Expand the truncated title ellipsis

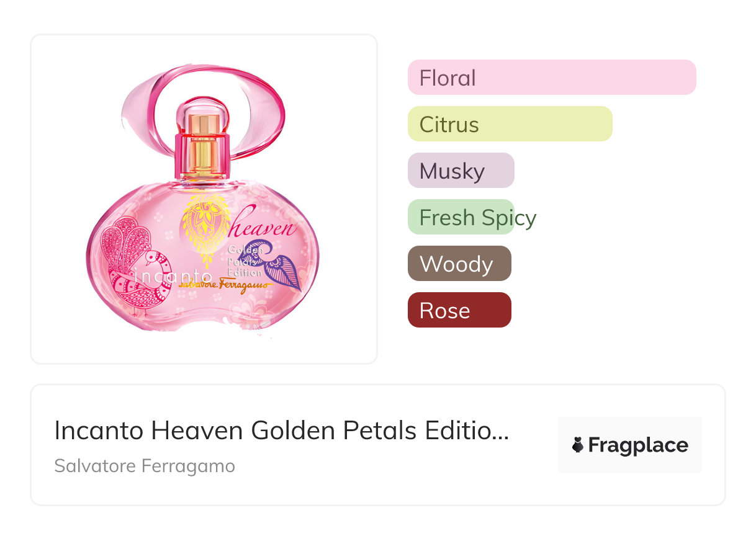coord(500,432)
